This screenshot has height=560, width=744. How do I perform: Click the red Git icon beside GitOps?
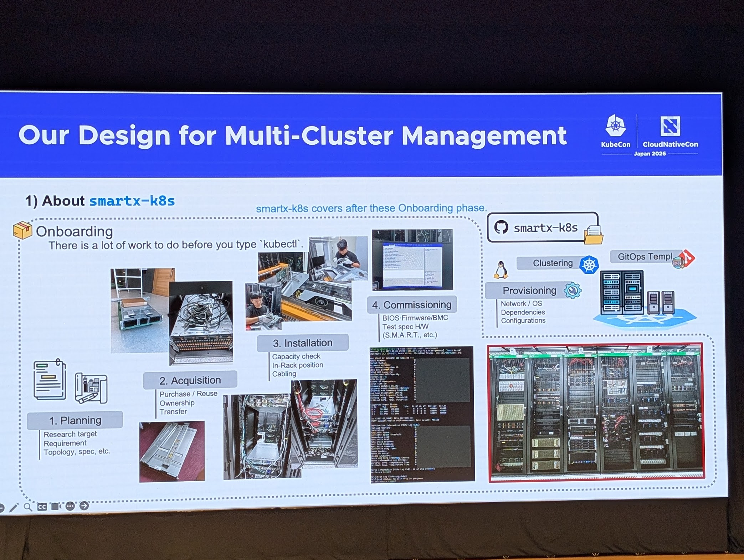click(x=686, y=258)
